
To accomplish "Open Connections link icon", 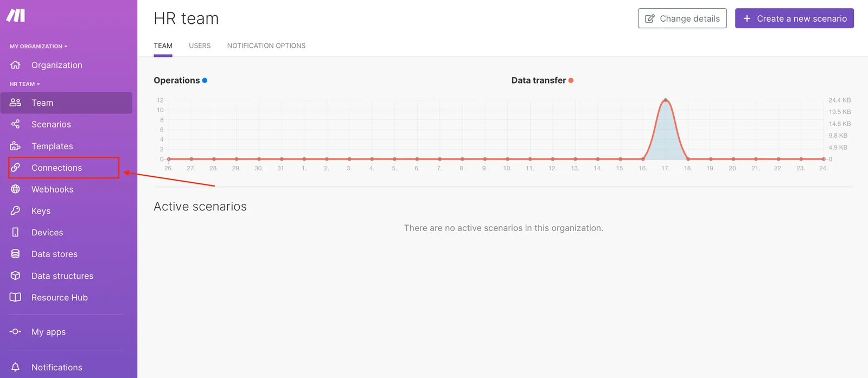I will coord(15,168).
